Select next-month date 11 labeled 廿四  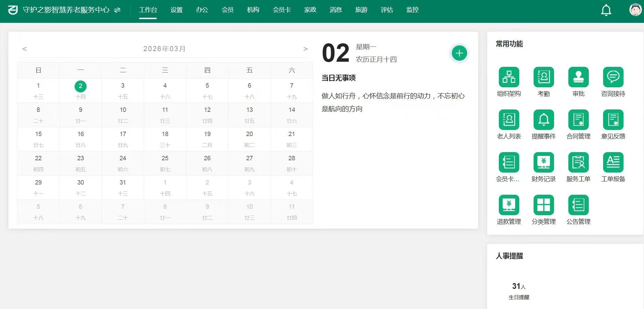point(292,212)
